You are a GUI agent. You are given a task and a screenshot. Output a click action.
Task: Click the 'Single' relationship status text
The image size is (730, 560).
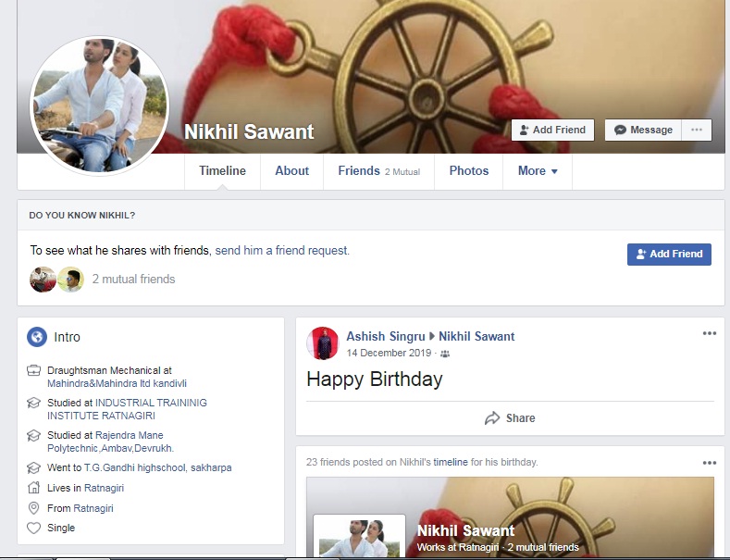coord(61,528)
